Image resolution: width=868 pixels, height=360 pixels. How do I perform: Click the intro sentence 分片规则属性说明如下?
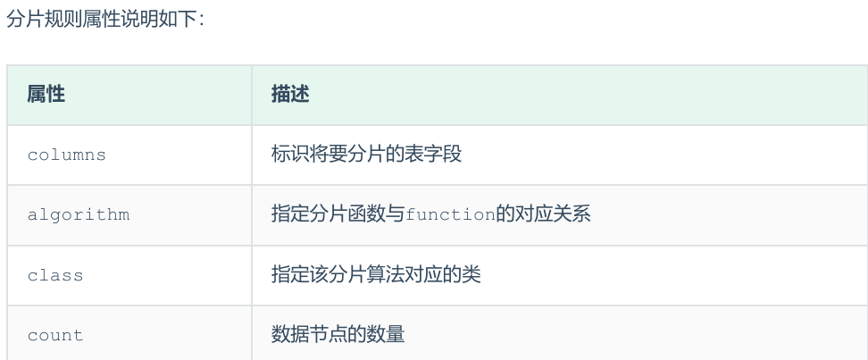tap(105, 19)
